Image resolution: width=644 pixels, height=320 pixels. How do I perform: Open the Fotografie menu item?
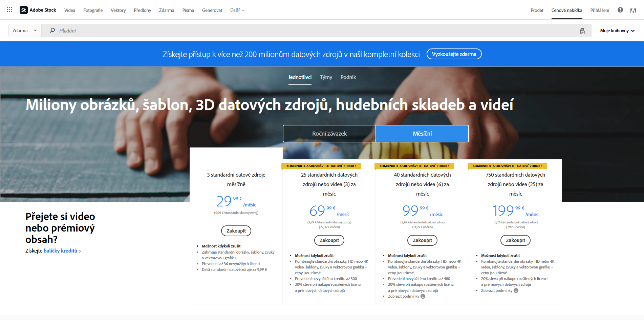[x=93, y=10]
